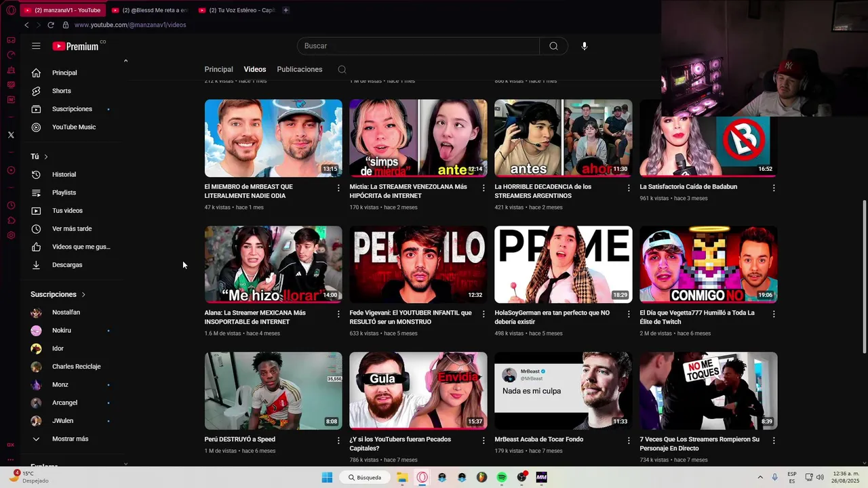Open GX Corner gamepad icon in sidebar
The height and width of the screenshot is (488, 868).
tap(11, 40)
